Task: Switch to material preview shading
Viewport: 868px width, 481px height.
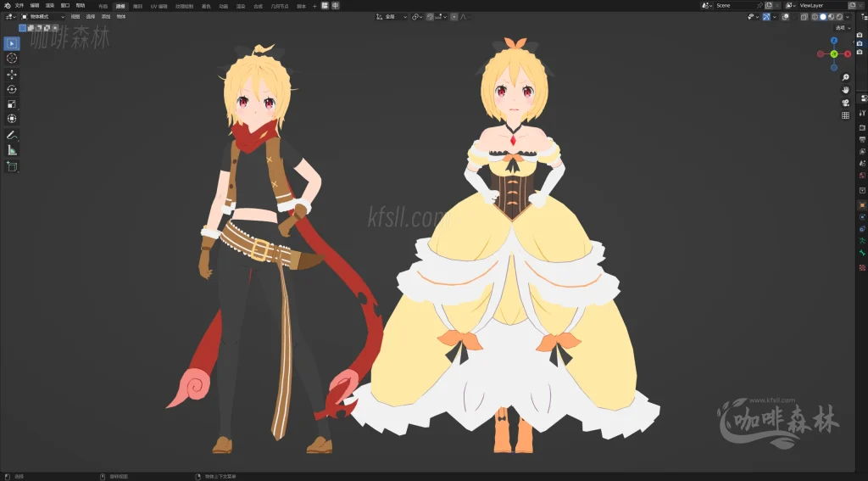Action: click(x=831, y=17)
